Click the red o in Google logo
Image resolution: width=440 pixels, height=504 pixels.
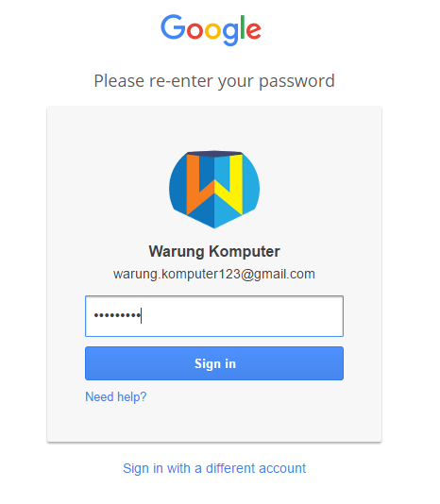195,31
